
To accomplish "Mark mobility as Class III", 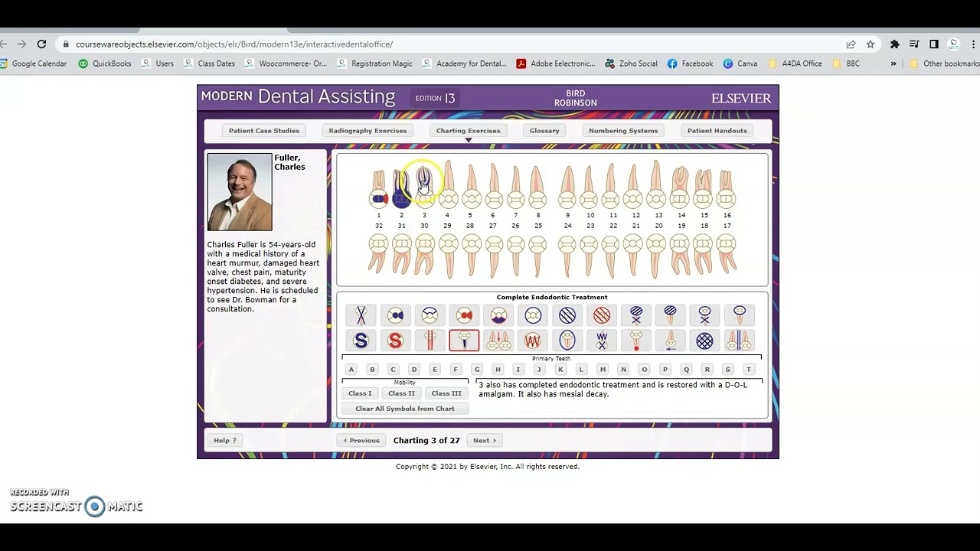I will click(x=446, y=393).
